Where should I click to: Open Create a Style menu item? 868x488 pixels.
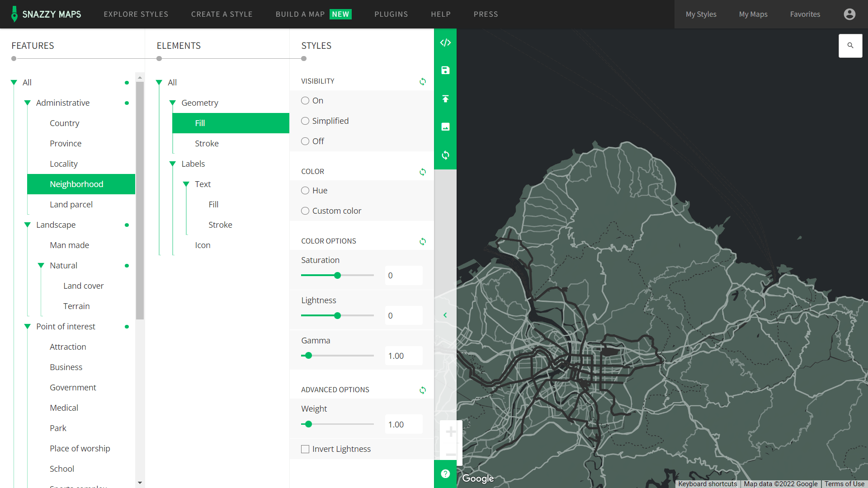[x=222, y=14]
